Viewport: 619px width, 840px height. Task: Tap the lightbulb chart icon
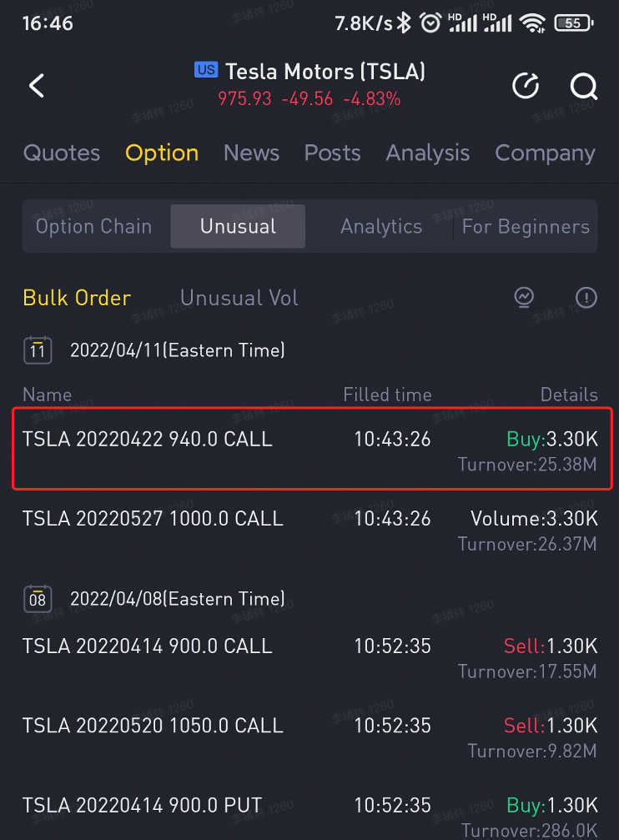click(525, 297)
